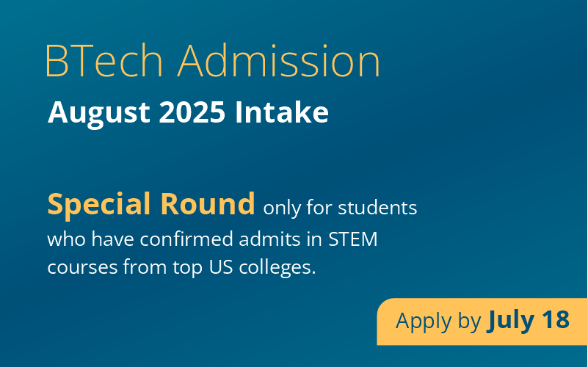This screenshot has width=588, height=367.
Task: Click the bold July 18 date
Action: [x=529, y=321]
